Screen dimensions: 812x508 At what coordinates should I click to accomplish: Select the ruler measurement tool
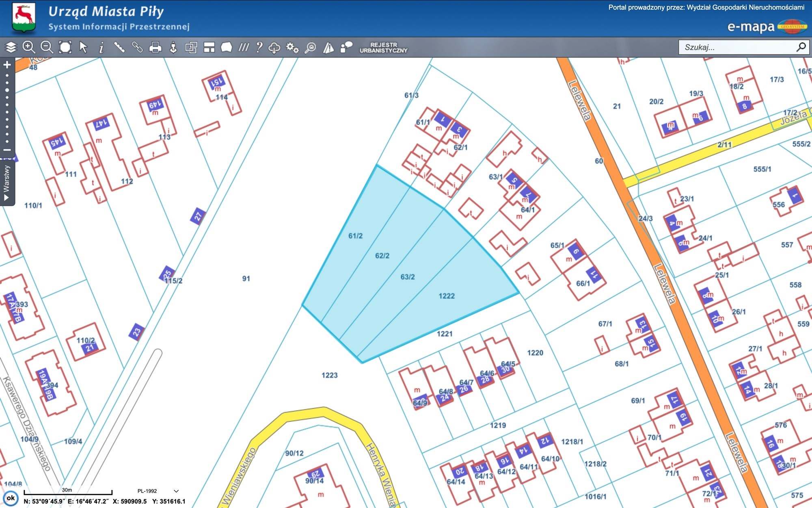119,48
